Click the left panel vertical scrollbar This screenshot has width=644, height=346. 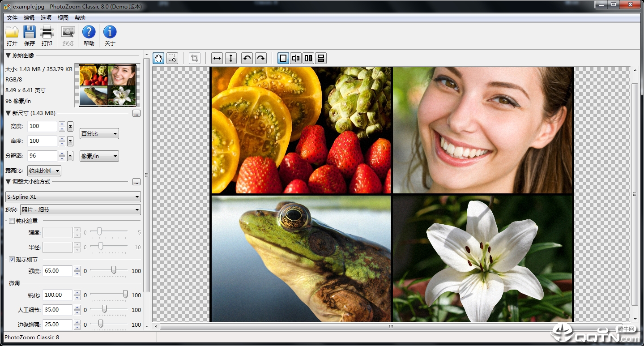[146, 175]
